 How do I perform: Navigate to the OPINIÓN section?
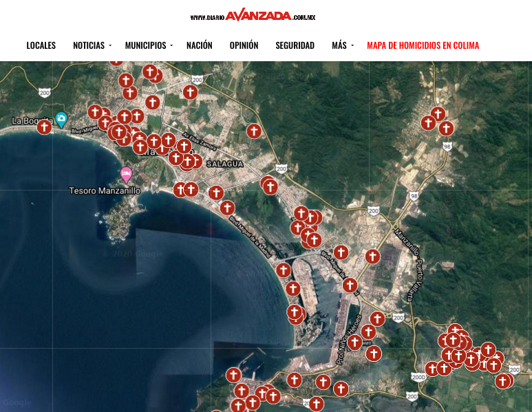pos(244,45)
